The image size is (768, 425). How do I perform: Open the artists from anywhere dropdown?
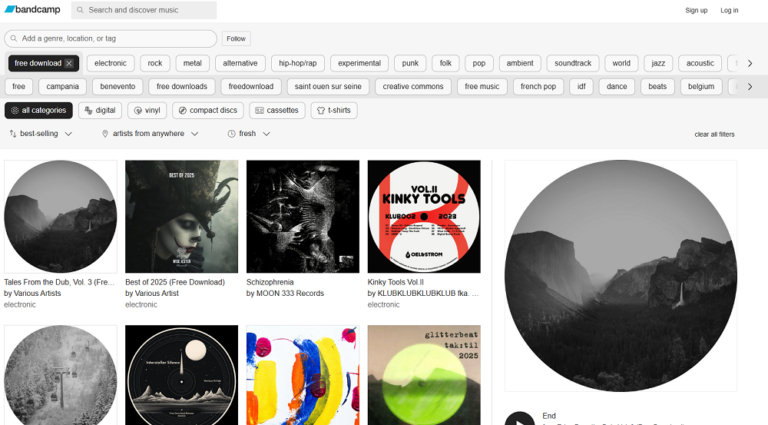[x=149, y=134]
